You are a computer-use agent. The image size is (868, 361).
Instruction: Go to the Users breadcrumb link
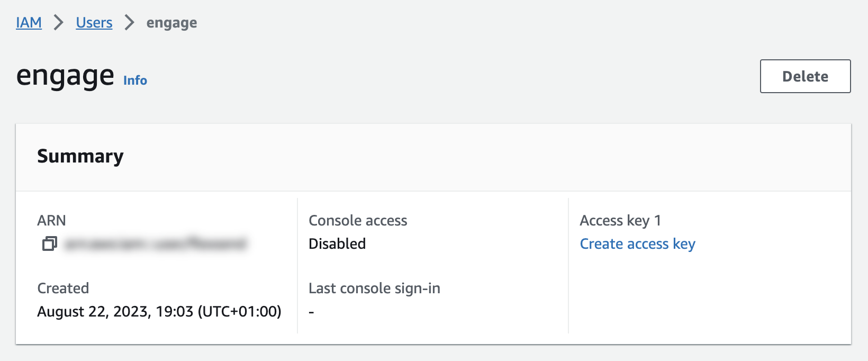click(94, 23)
